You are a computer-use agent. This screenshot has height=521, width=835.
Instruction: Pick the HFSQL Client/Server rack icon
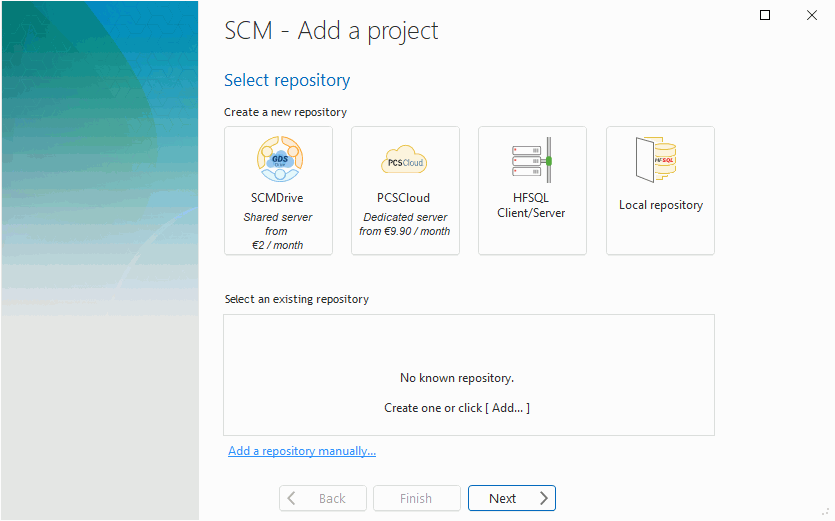point(531,160)
